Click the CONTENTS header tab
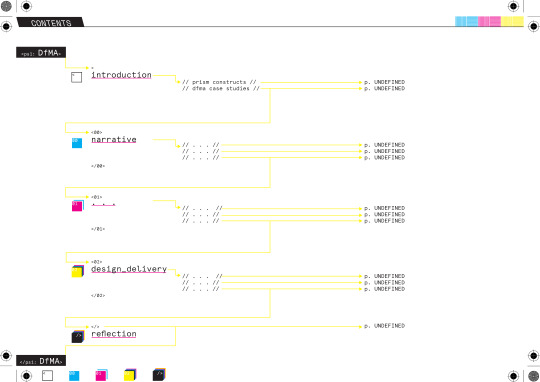The height and width of the screenshot is (382, 540). pyautogui.click(x=51, y=22)
